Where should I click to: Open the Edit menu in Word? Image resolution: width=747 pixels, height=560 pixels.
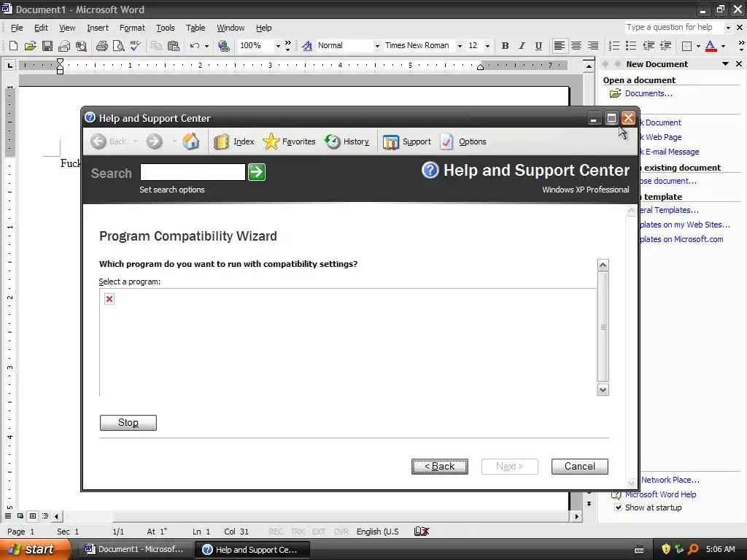tap(41, 28)
